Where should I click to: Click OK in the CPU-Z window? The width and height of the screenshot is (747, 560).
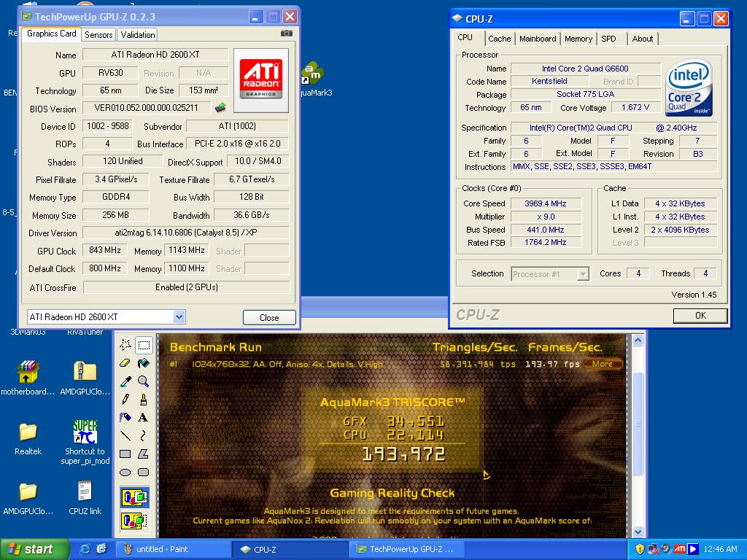click(x=700, y=315)
